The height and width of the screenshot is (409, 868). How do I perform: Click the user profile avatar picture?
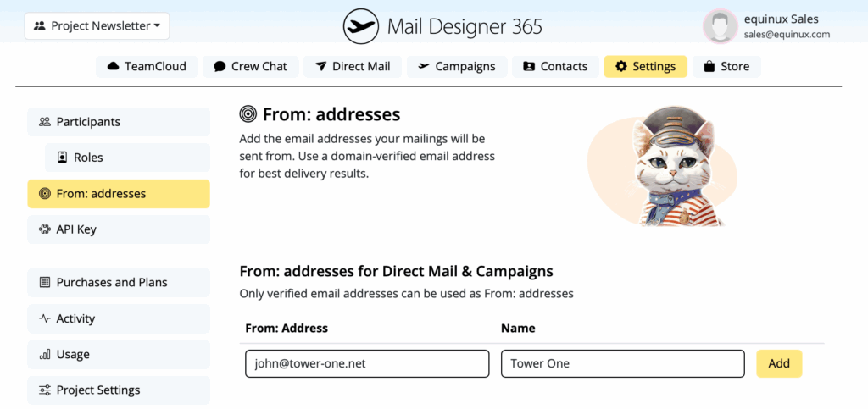click(720, 26)
